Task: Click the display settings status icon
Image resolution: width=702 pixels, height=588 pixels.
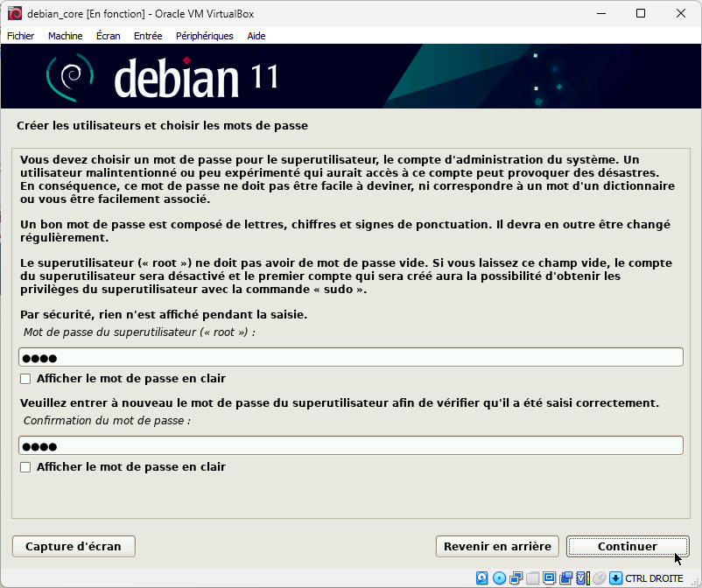Action: [x=550, y=578]
